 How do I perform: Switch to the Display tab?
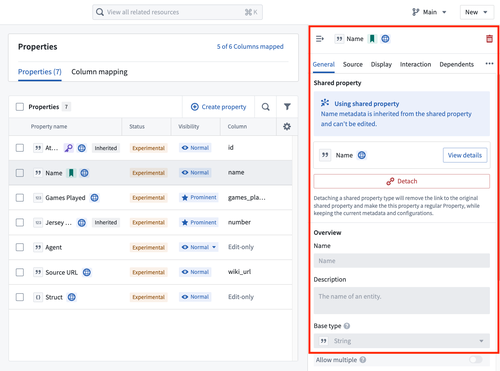[x=381, y=64]
